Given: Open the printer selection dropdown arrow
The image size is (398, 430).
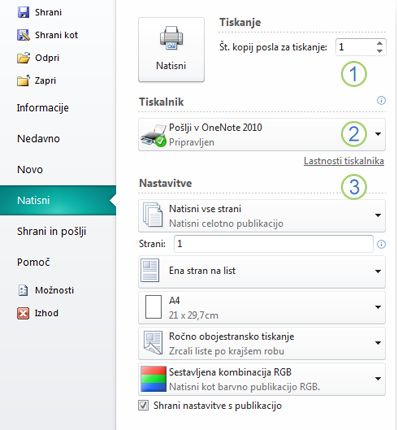Looking at the screenshot, I should [378, 134].
